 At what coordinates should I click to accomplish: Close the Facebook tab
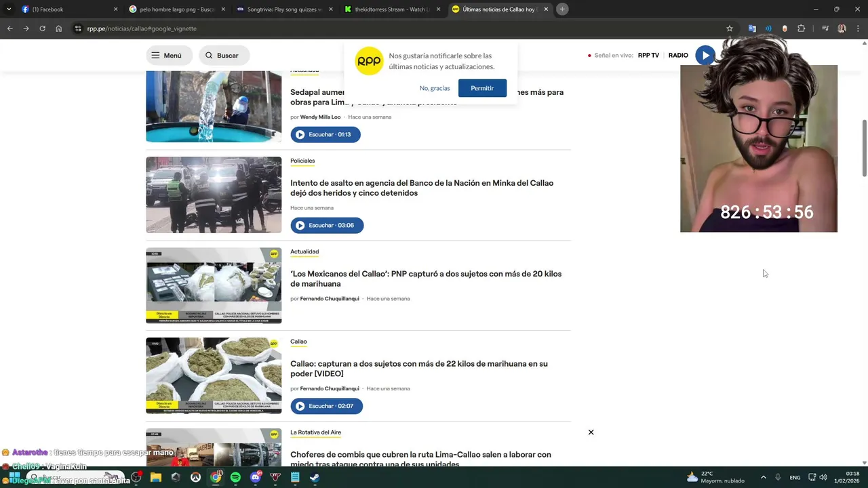point(115,9)
